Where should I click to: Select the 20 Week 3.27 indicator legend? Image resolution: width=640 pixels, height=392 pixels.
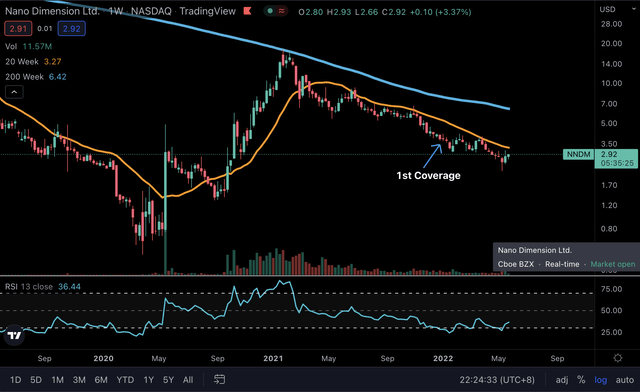click(x=33, y=62)
